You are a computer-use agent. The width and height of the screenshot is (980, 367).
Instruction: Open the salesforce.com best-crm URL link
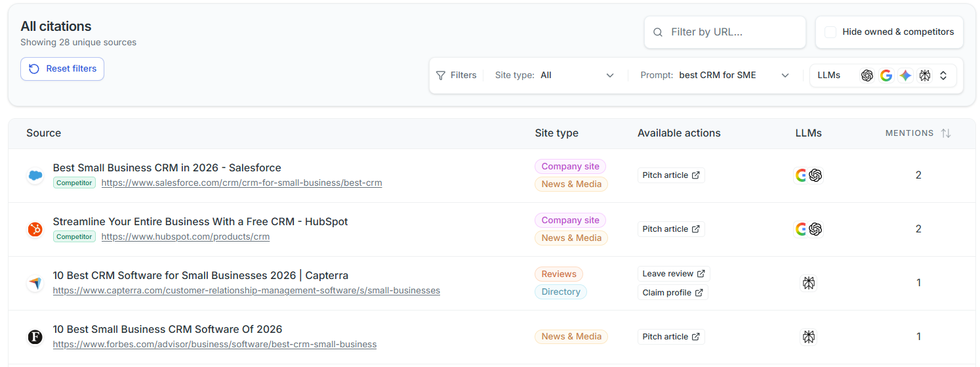pyautogui.click(x=241, y=183)
